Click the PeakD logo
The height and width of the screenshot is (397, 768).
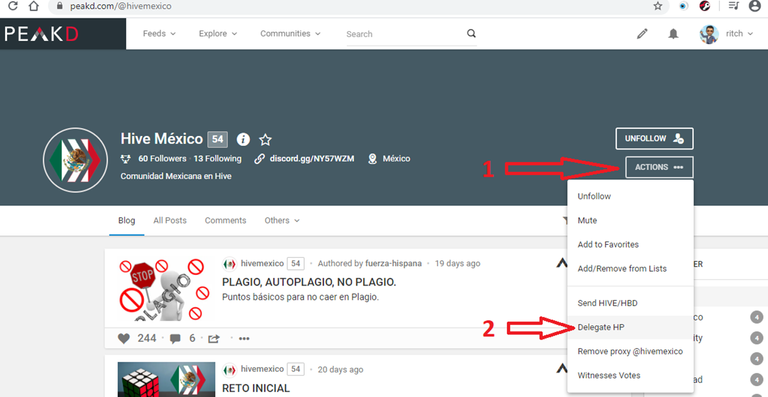click(x=42, y=34)
